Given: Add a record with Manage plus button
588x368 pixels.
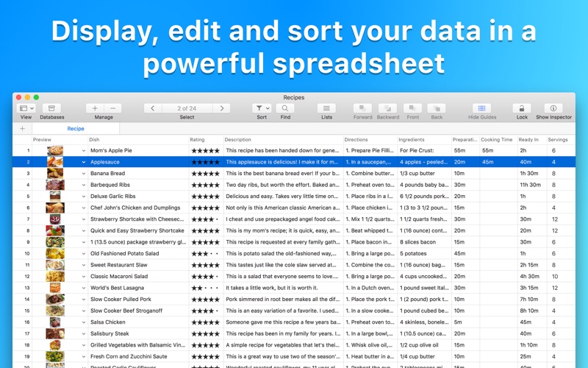Looking at the screenshot, I should (95, 108).
